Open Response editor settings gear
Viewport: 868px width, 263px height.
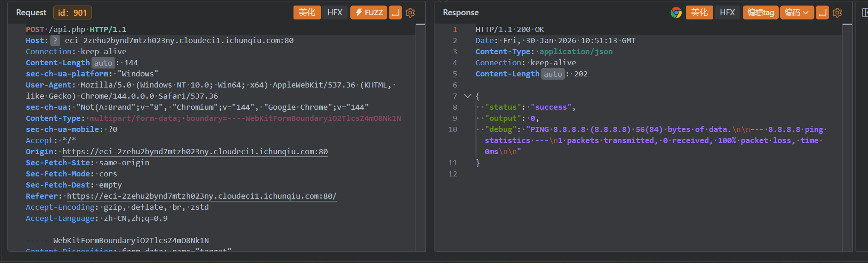(837, 13)
